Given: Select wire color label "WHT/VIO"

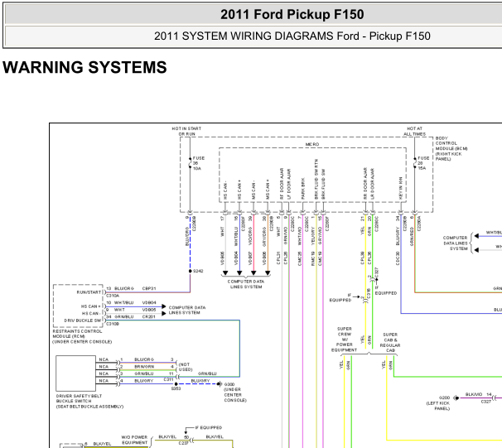Looking at the screenshot, I should tap(300, 236).
